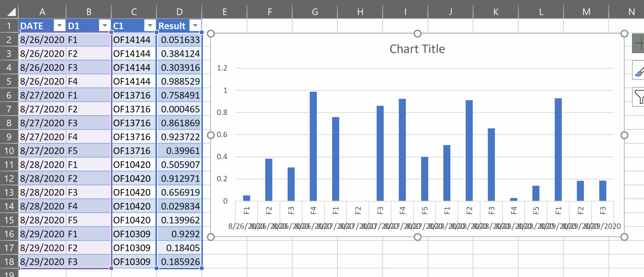Screen dimensions: 644x277
Task: Select the cell containing 0.9292
Action: tap(179, 234)
